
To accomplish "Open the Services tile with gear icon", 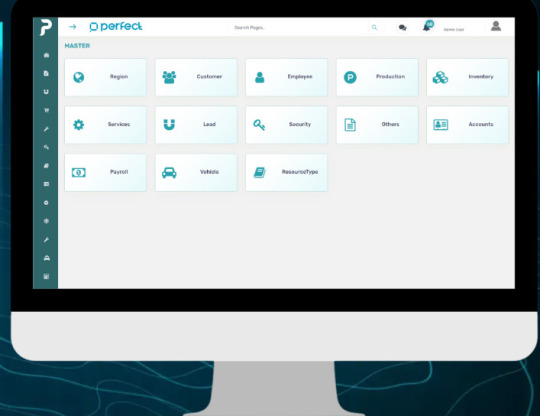I will click(105, 125).
